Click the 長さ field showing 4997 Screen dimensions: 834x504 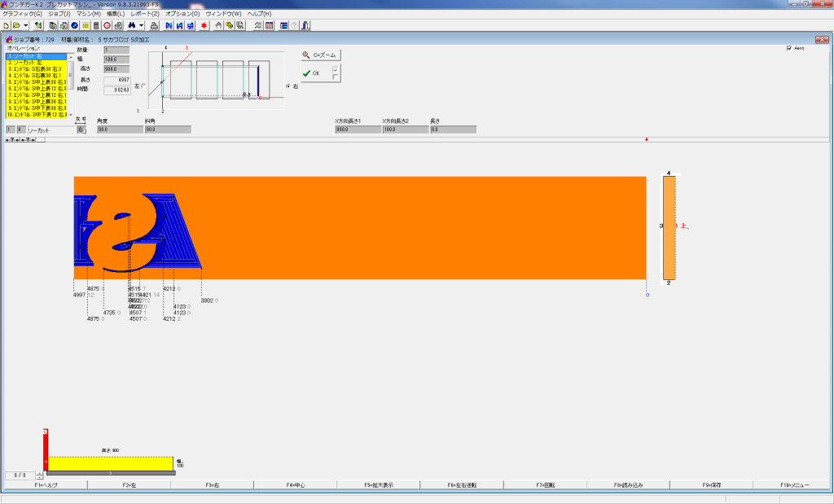point(117,81)
